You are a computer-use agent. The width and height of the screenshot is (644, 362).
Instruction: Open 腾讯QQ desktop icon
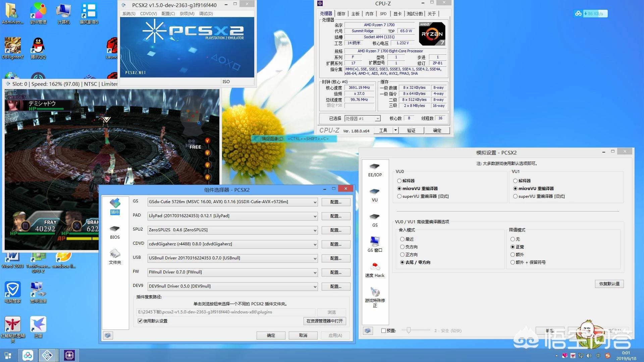point(38,48)
